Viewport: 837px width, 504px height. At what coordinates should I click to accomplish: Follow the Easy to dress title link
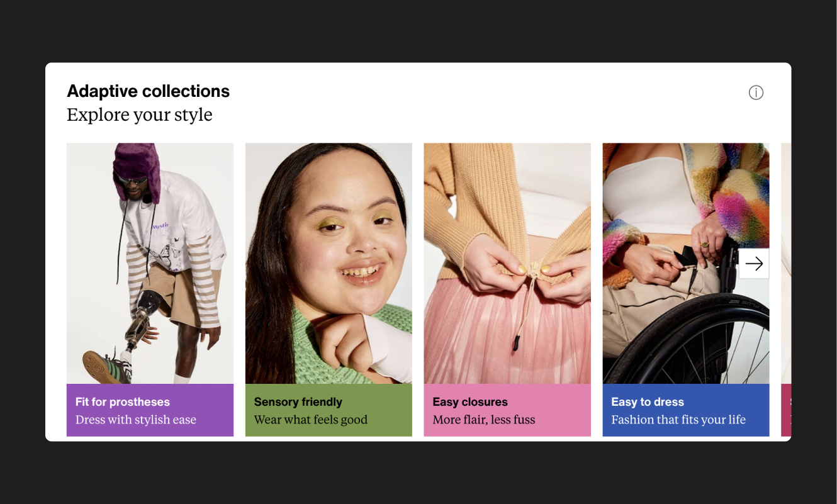(x=648, y=402)
